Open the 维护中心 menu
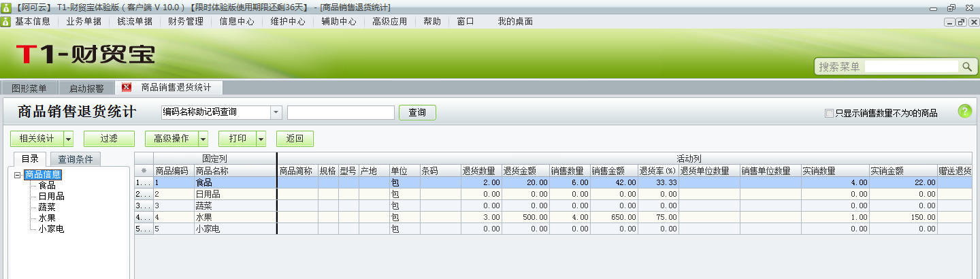 pyautogui.click(x=288, y=21)
